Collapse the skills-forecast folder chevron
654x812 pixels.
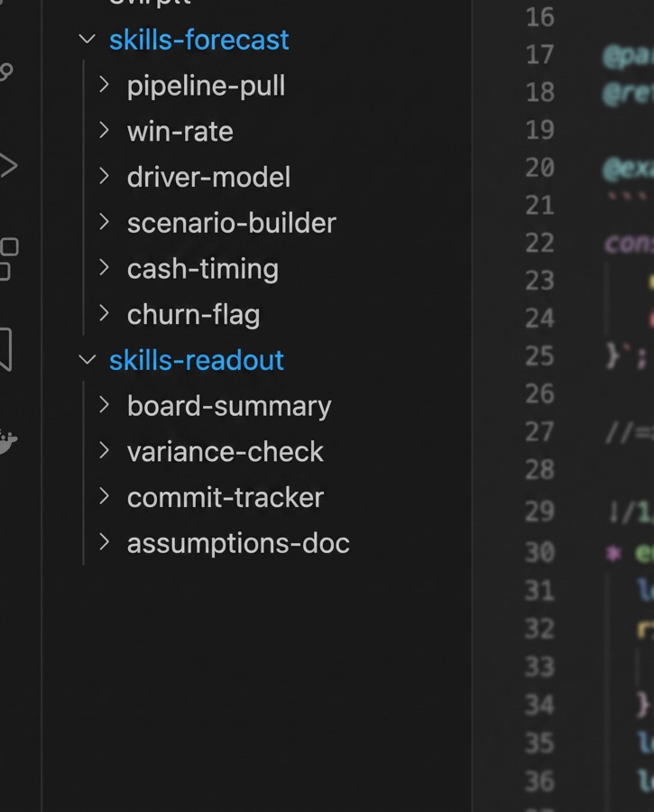[x=87, y=40]
